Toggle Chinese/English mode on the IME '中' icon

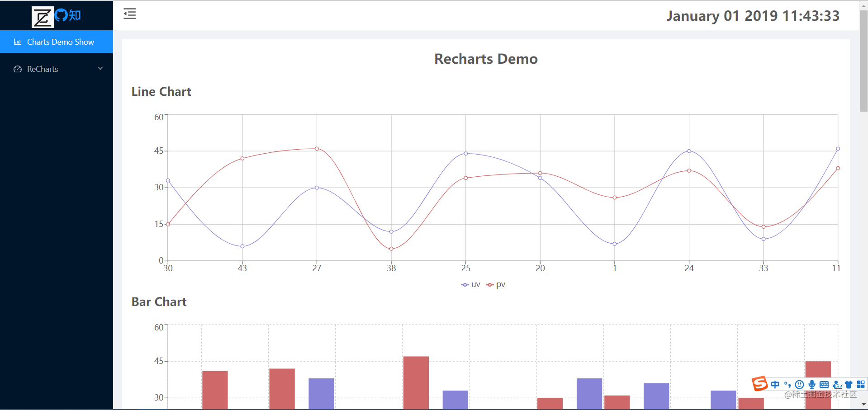(x=775, y=384)
